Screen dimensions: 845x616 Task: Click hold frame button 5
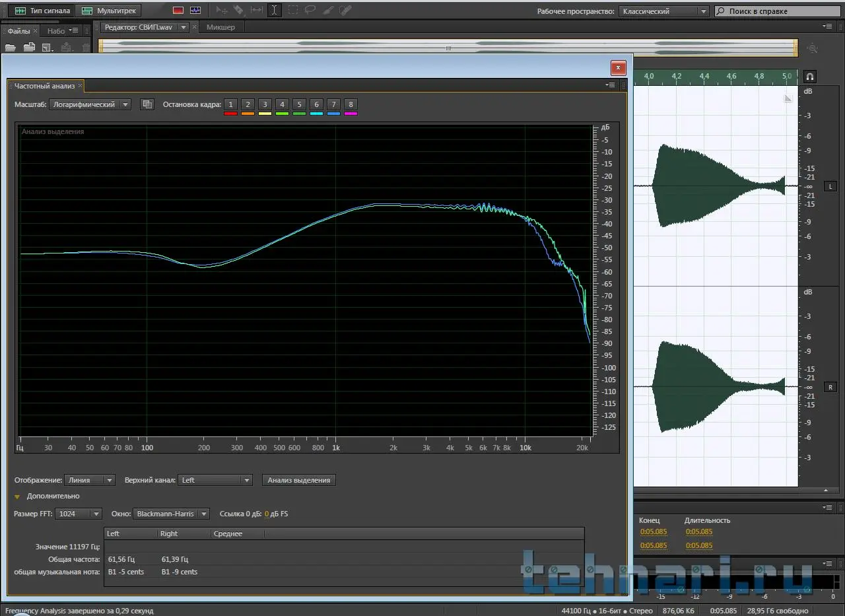299,104
